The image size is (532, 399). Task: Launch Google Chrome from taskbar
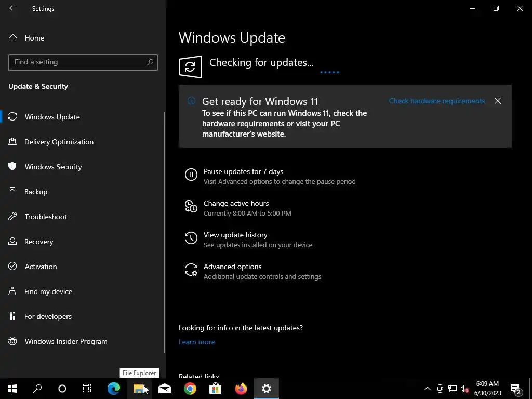point(190,389)
